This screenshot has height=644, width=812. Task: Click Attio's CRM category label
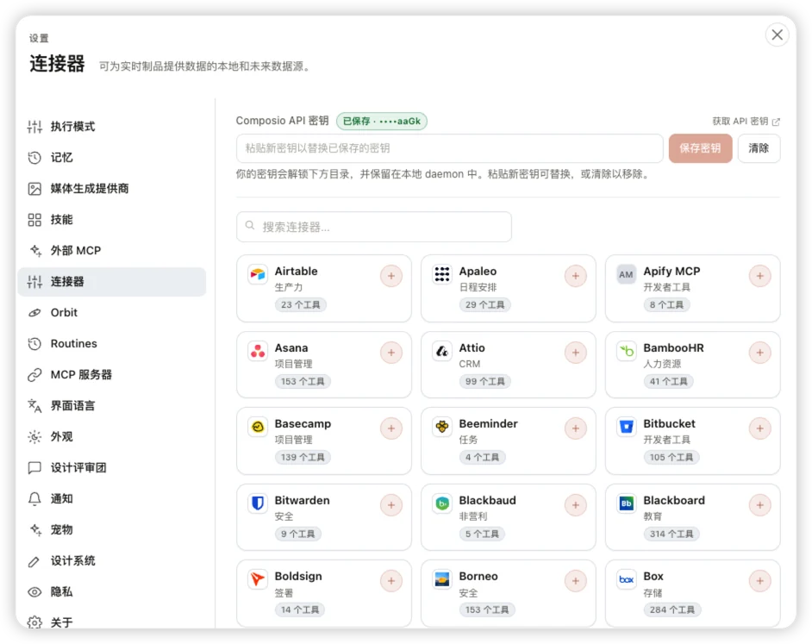pos(469,364)
